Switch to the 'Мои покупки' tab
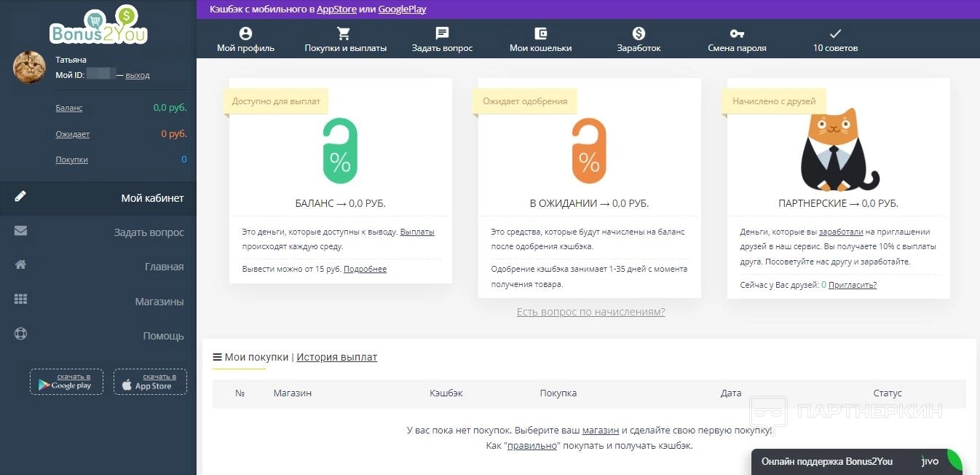The height and width of the screenshot is (475, 980). click(x=257, y=357)
